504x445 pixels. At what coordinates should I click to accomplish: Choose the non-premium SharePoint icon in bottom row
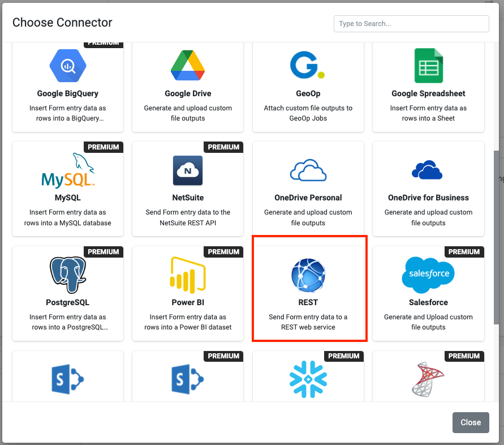(x=68, y=379)
